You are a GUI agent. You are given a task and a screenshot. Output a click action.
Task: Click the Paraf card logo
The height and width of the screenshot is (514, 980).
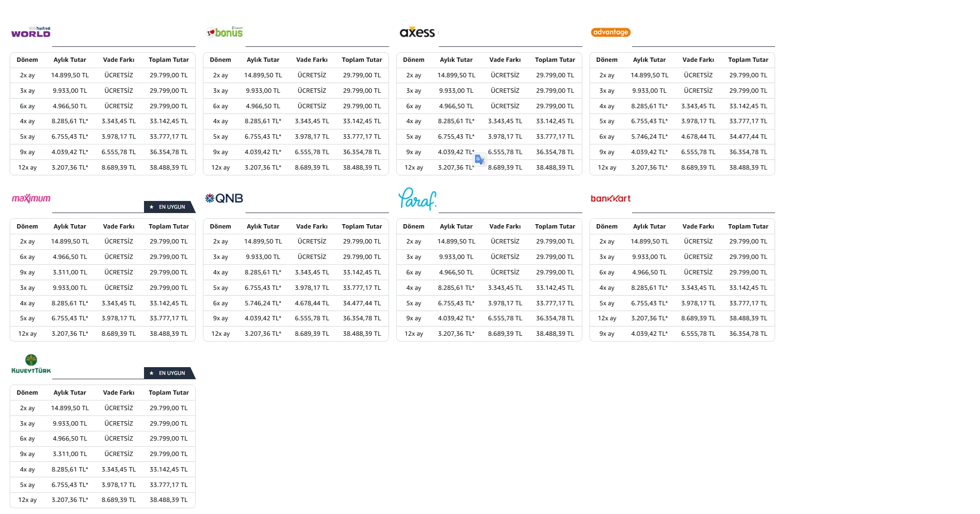[418, 199]
